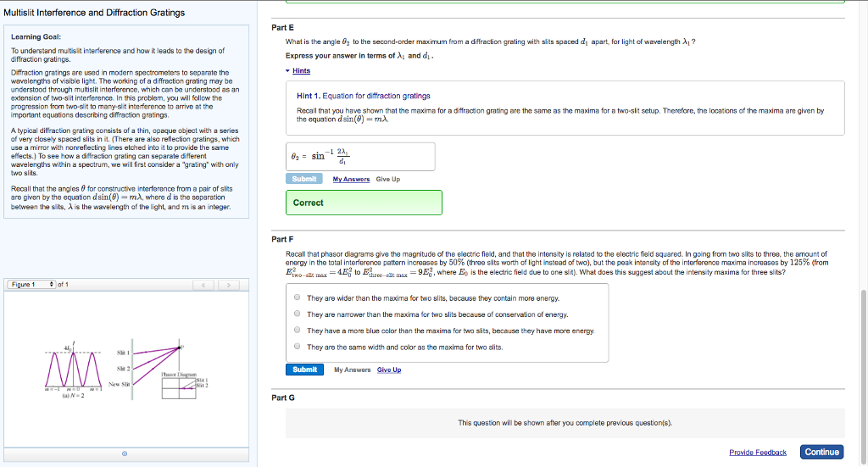Click the greyed Submit button in Part E
The width and height of the screenshot is (868, 467).
[305, 179]
